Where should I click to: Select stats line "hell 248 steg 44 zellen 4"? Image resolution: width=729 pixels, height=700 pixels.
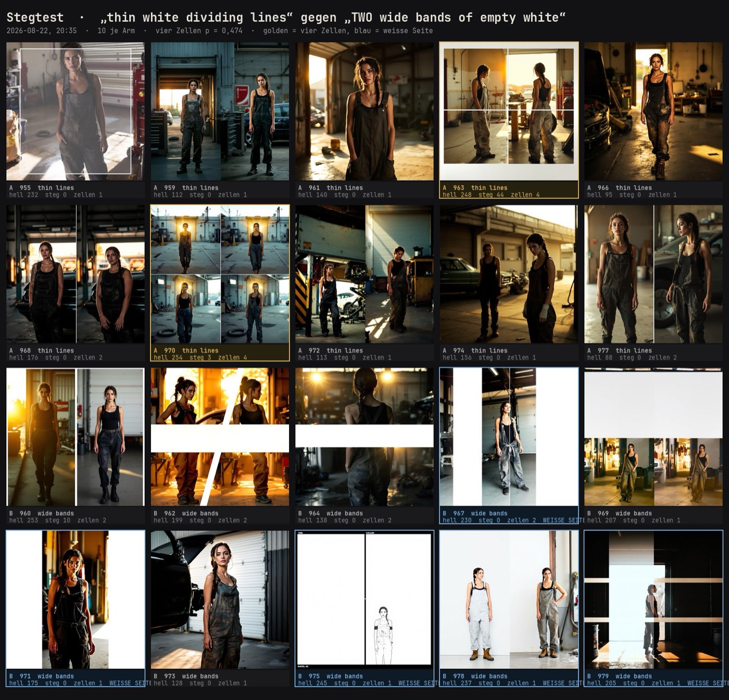(x=491, y=195)
